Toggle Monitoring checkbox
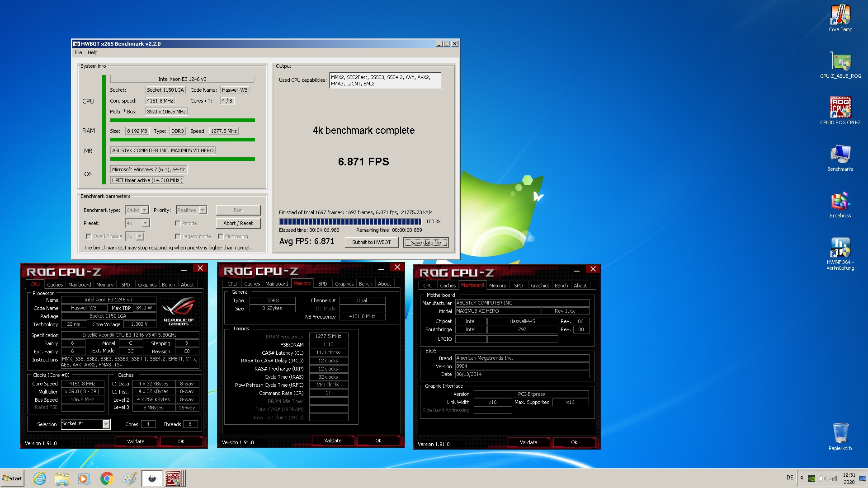868x488 pixels. click(221, 236)
